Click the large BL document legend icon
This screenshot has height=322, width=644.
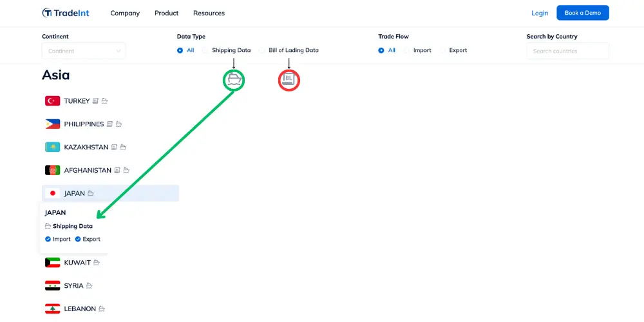(289, 80)
